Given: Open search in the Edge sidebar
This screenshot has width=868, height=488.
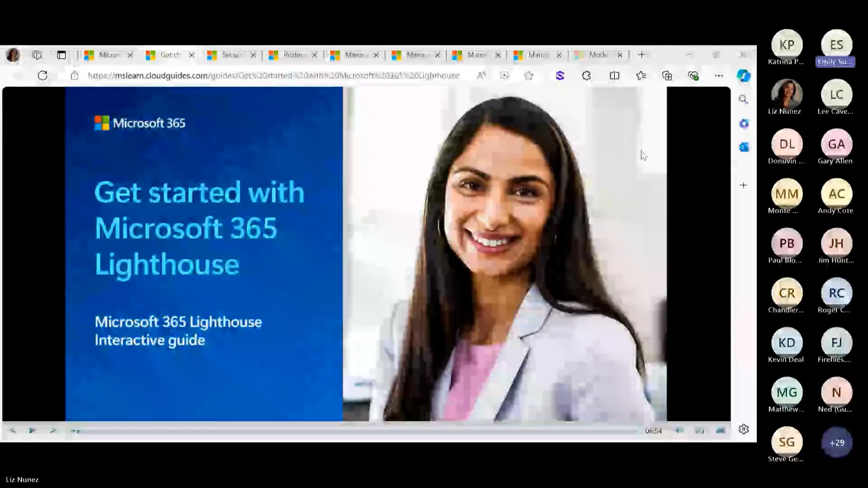Looking at the screenshot, I should 744,99.
